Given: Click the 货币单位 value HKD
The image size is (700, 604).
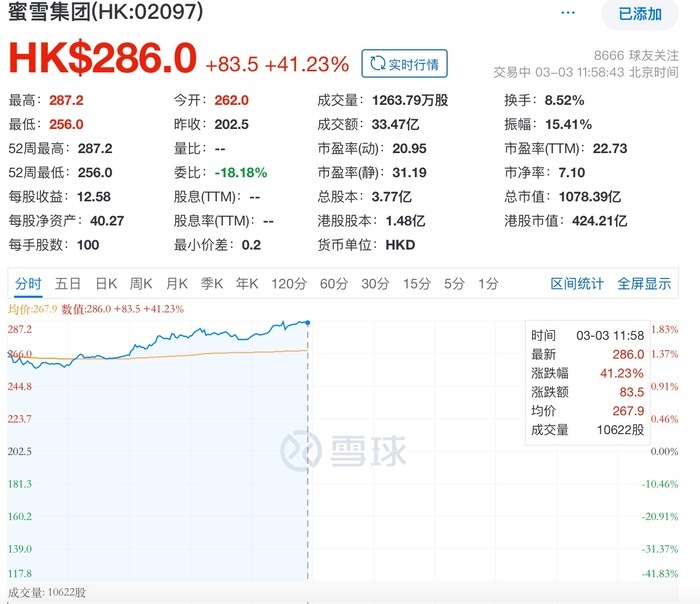Looking at the screenshot, I should [x=400, y=245].
